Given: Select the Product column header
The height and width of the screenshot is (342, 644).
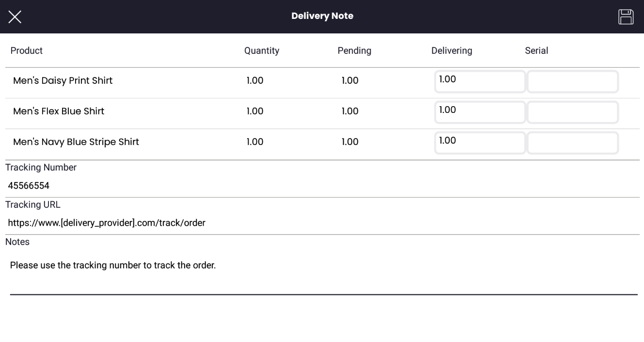Looking at the screenshot, I should 27,50.
